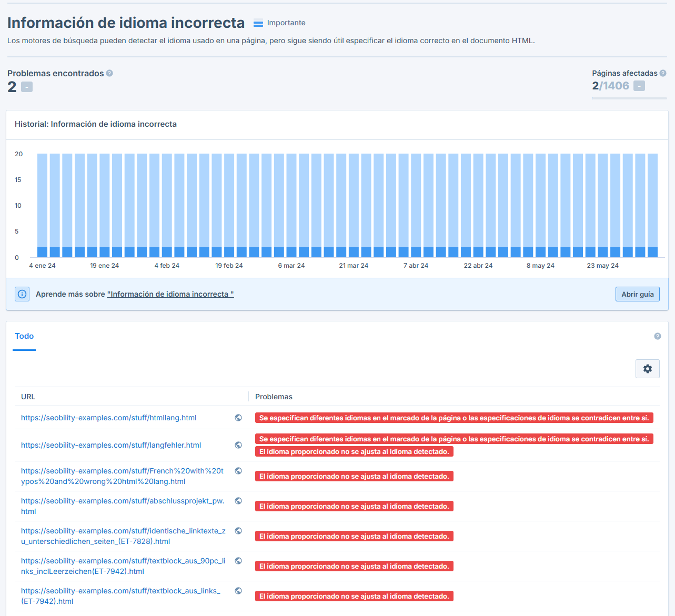Open the langfehler.html URL link
The width and height of the screenshot is (675, 616).
point(110,445)
